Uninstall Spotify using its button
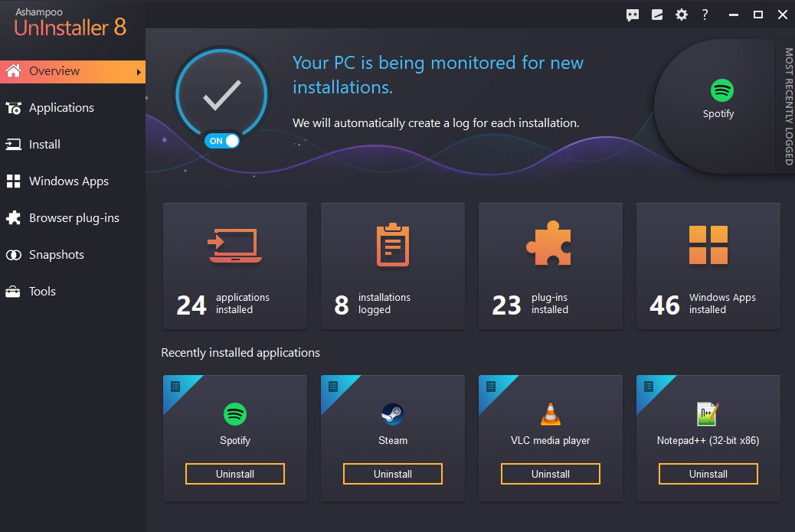The image size is (795, 532). tap(235, 474)
